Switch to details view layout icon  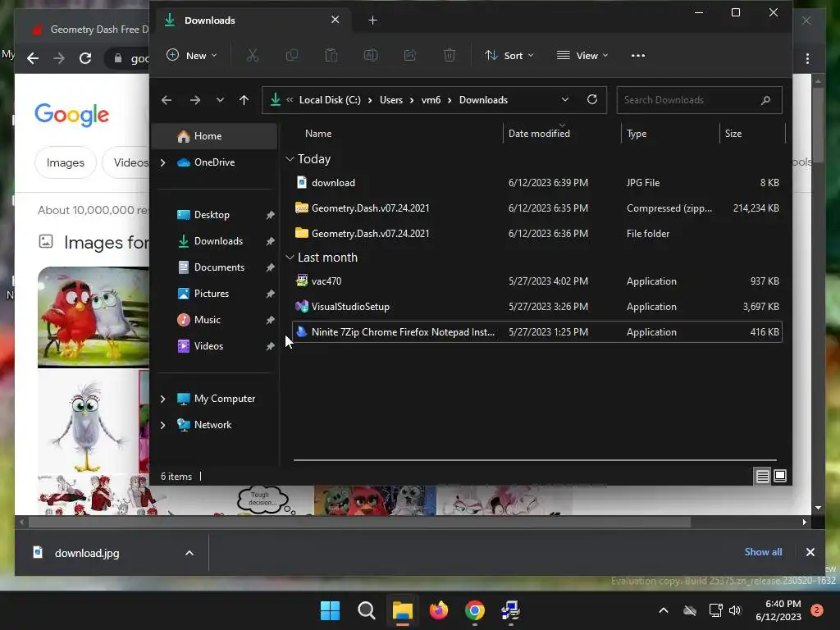pos(762,476)
